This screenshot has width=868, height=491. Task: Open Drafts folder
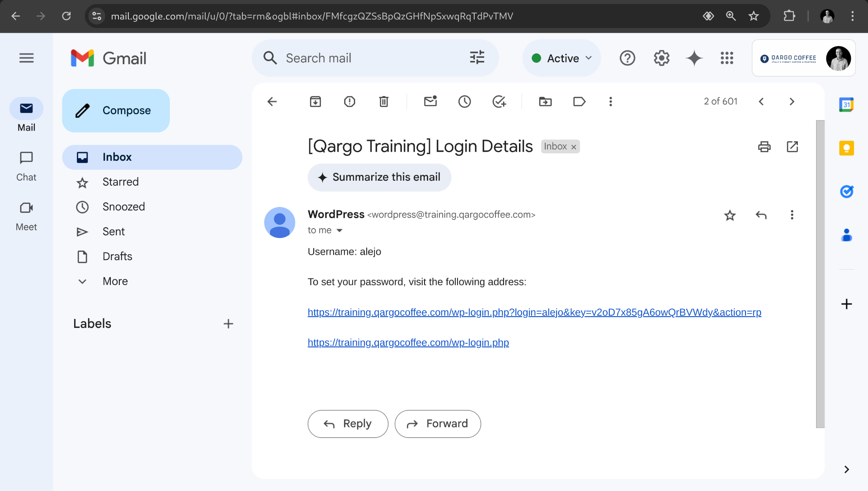(x=152, y=257)
